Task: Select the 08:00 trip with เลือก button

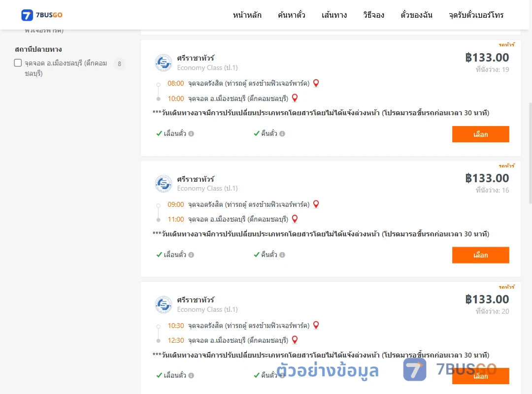Action: [x=480, y=134]
